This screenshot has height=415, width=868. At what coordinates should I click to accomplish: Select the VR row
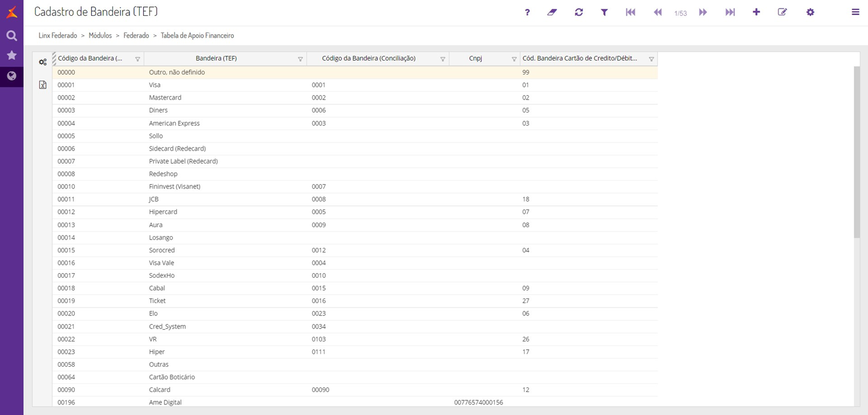(355, 339)
